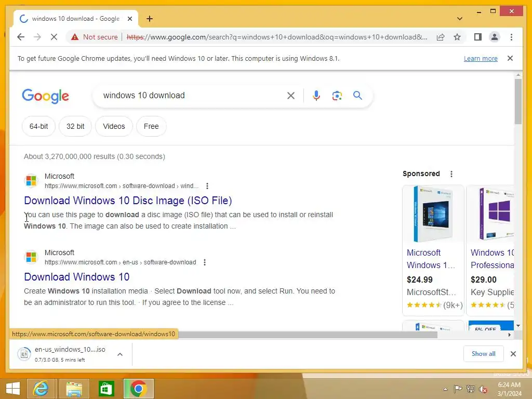Open the Windows Store taskbar icon

[106, 389]
